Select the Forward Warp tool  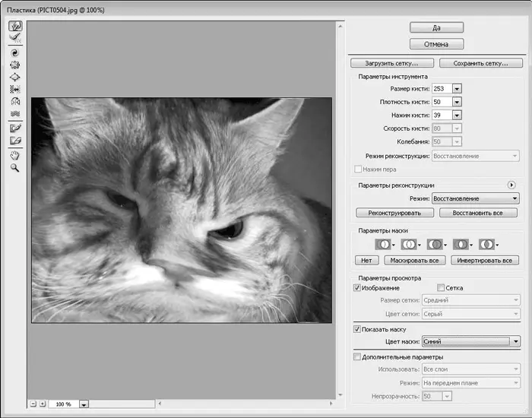pyautogui.click(x=14, y=26)
